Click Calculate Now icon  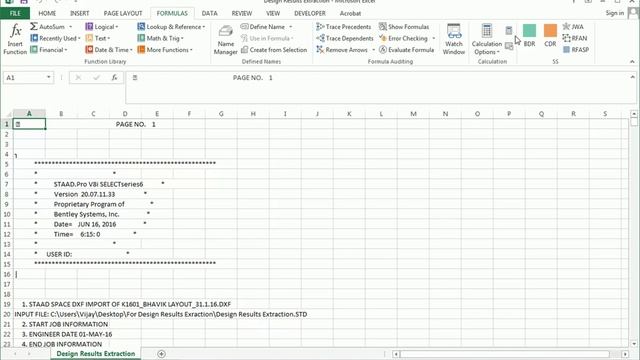(509, 30)
